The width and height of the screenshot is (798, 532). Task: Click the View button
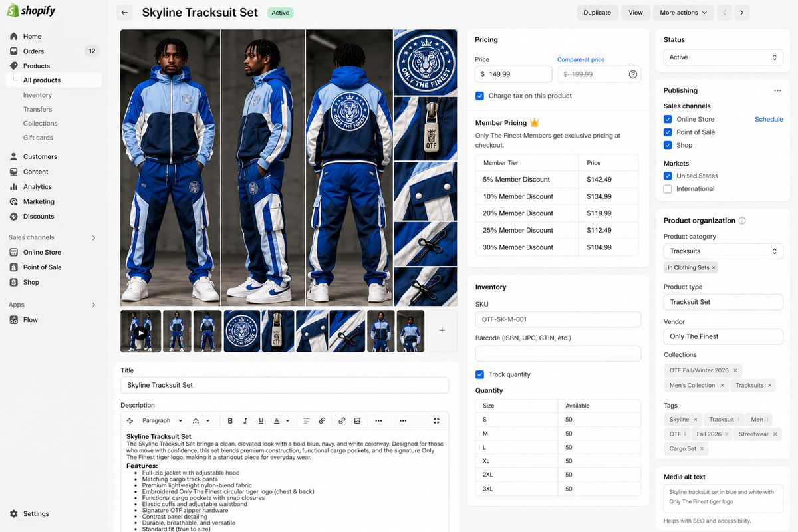[636, 13]
